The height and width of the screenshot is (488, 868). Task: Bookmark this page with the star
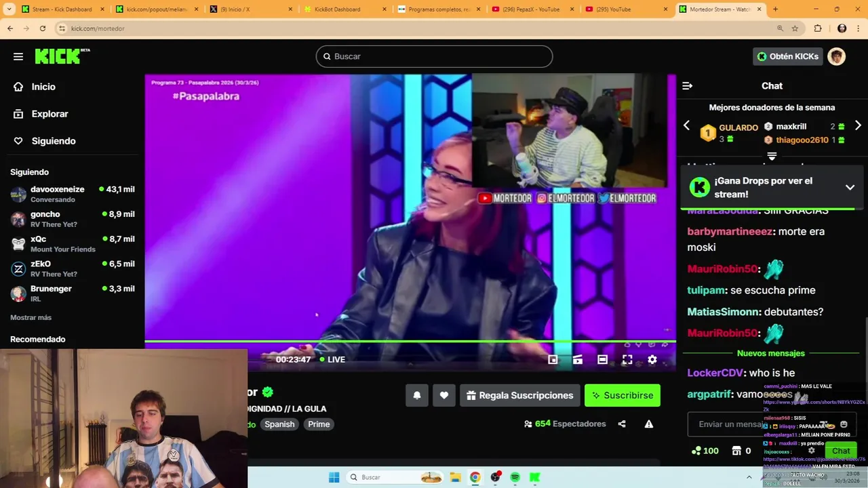click(795, 28)
